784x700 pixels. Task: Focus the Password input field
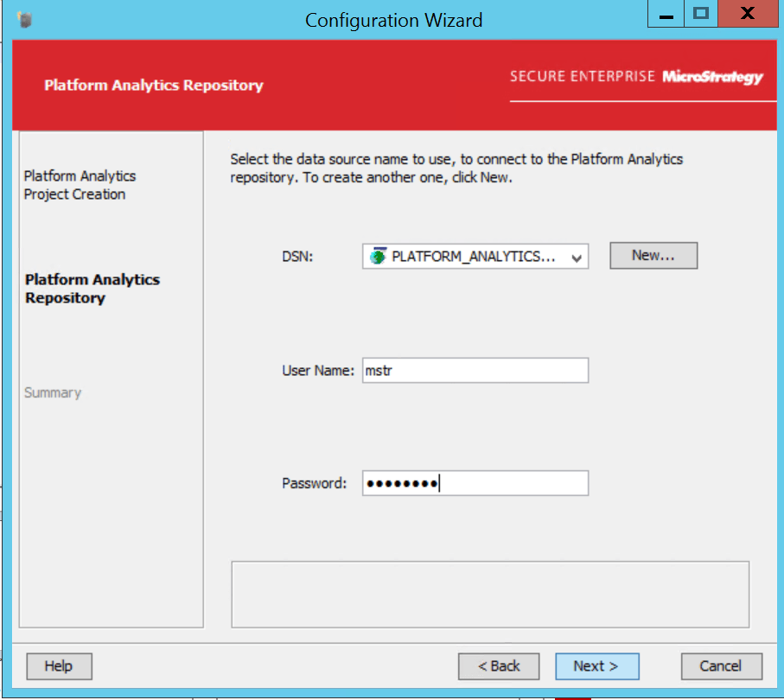pyautogui.click(x=475, y=483)
